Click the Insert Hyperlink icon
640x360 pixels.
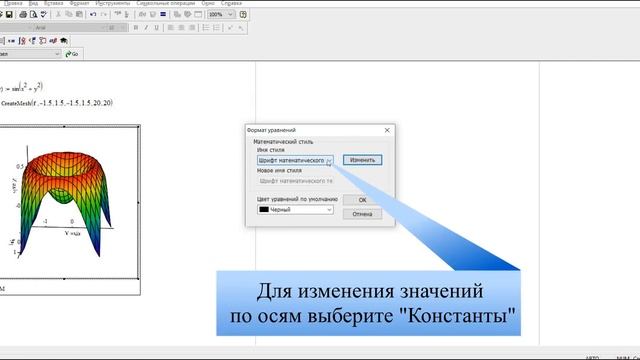pyautogui.click(x=177, y=14)
